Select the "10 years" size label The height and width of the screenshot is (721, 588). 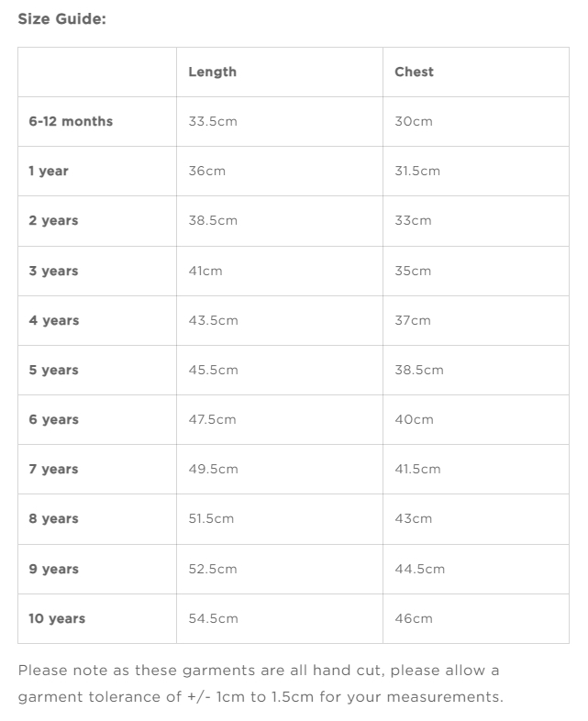coord(57,618)
